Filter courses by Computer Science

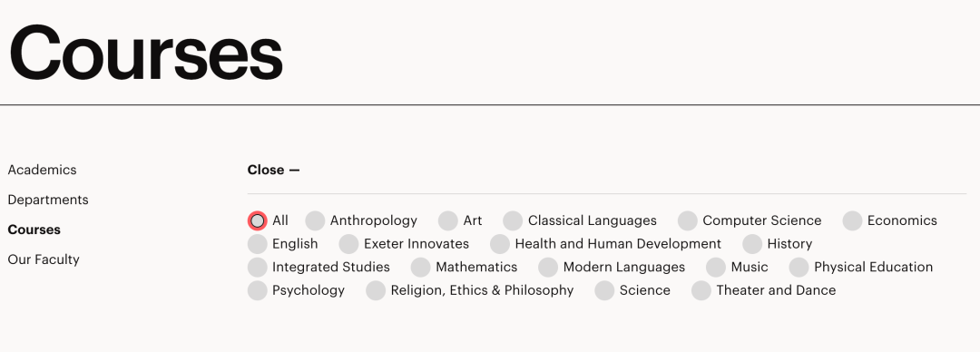(x=688, y=220)
